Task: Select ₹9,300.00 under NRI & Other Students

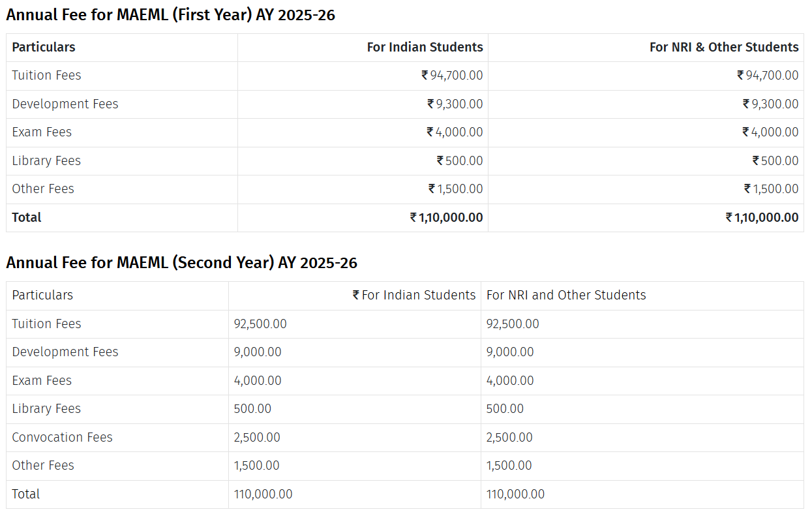Action: coord(770,104)
